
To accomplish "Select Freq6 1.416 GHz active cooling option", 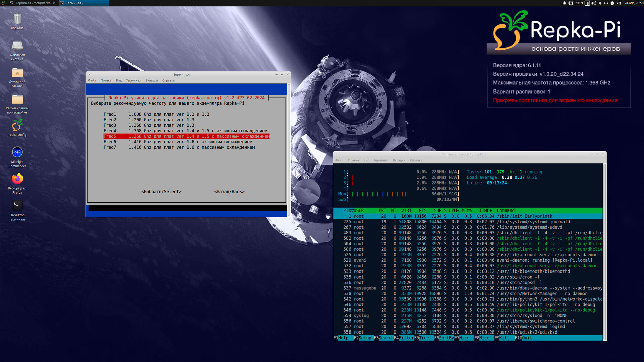I will 178,142.
